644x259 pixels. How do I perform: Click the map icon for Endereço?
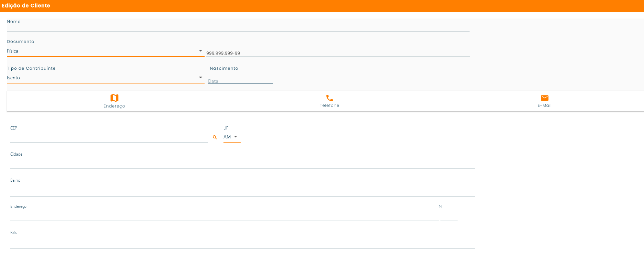[114, 98]
